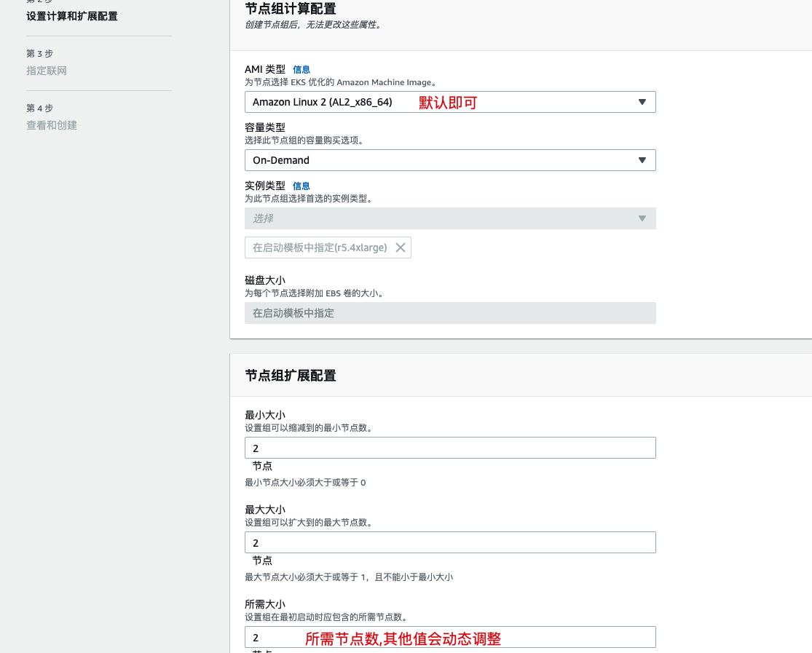Screen dimensions: 812x653
Task: Click the capacity type dropdown arrow icon
Action: tap(642, 160)
